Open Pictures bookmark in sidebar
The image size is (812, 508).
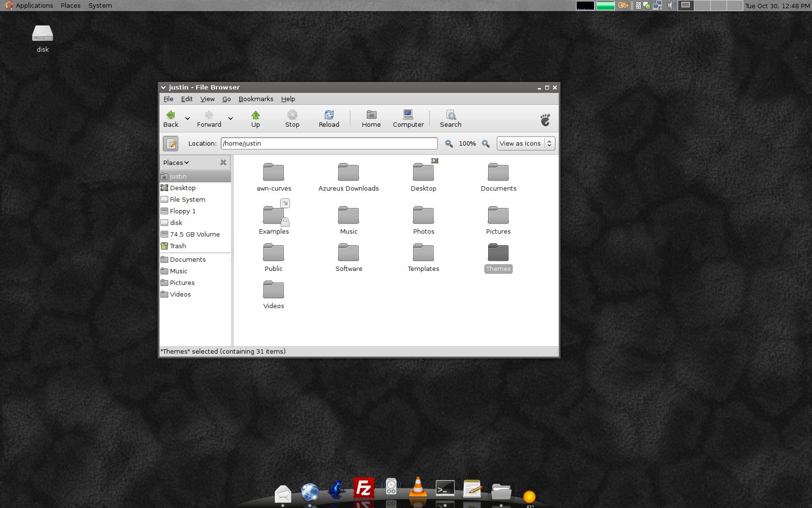(x=195, y=283)
